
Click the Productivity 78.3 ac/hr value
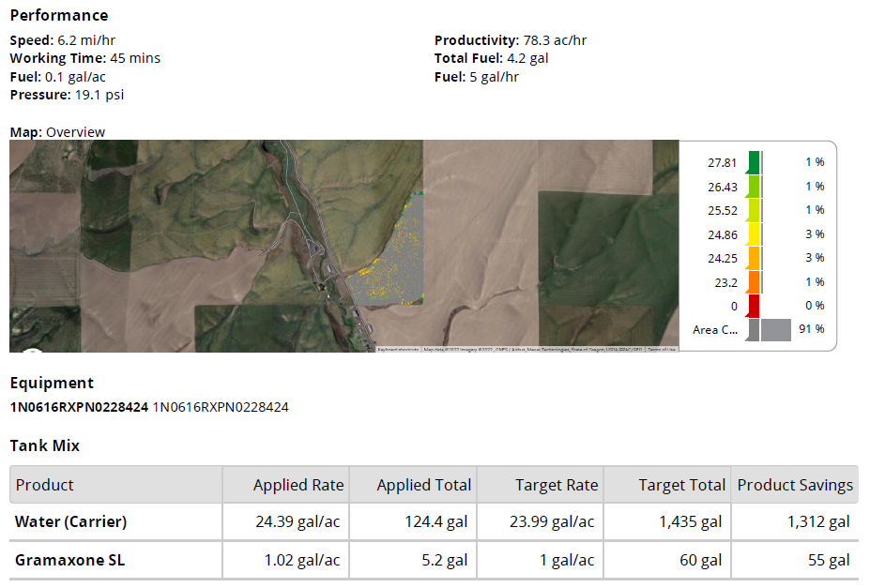pos(555,40)
